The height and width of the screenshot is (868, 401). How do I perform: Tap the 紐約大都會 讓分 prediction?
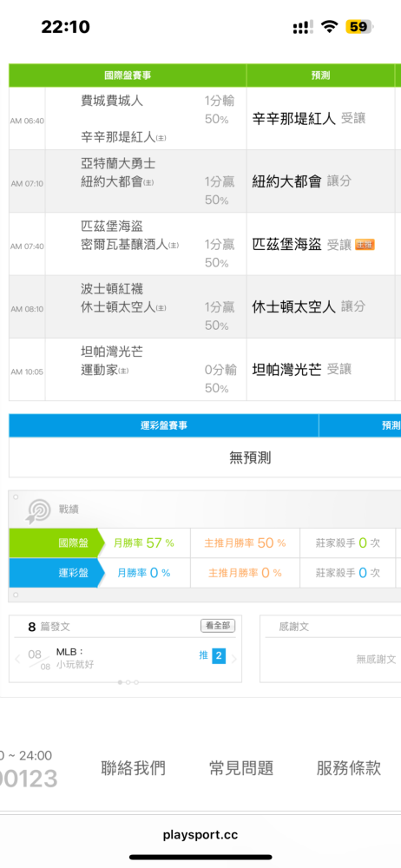click(302, 181)
